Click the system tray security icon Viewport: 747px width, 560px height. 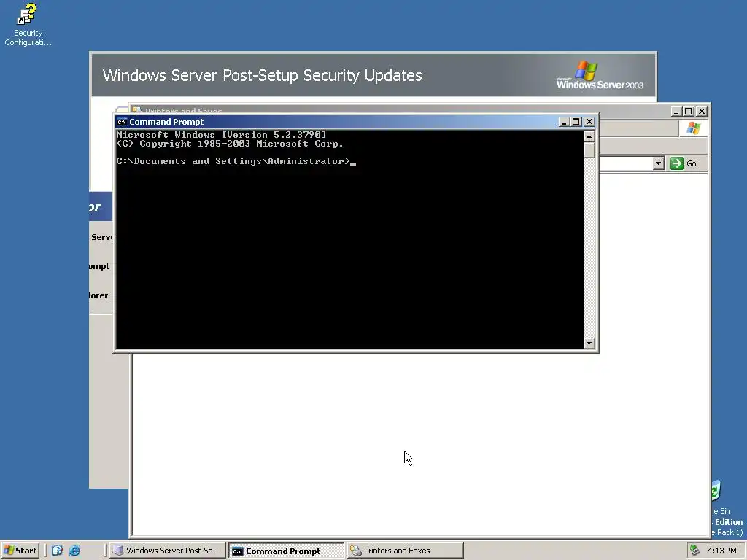point(695,551)
